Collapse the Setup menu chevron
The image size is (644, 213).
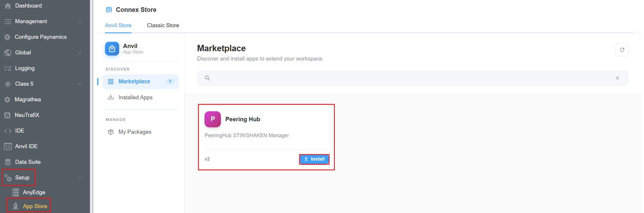pyautogui.click(x=80, y=178)
